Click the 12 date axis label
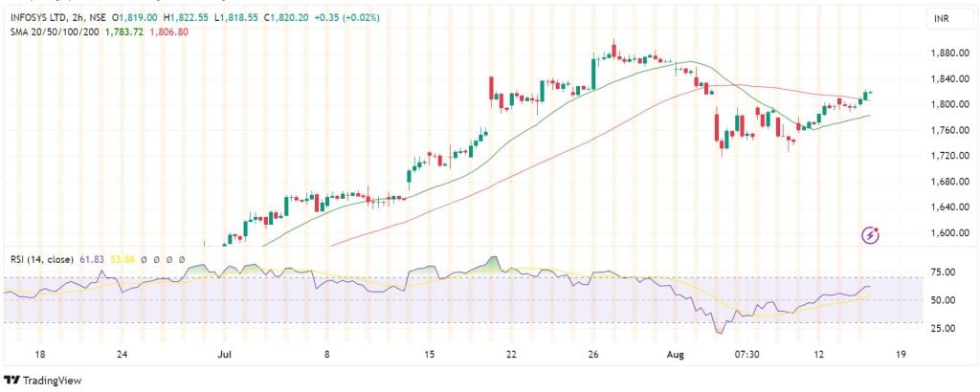Screen dimensions: 980x392 pos(819,355)
